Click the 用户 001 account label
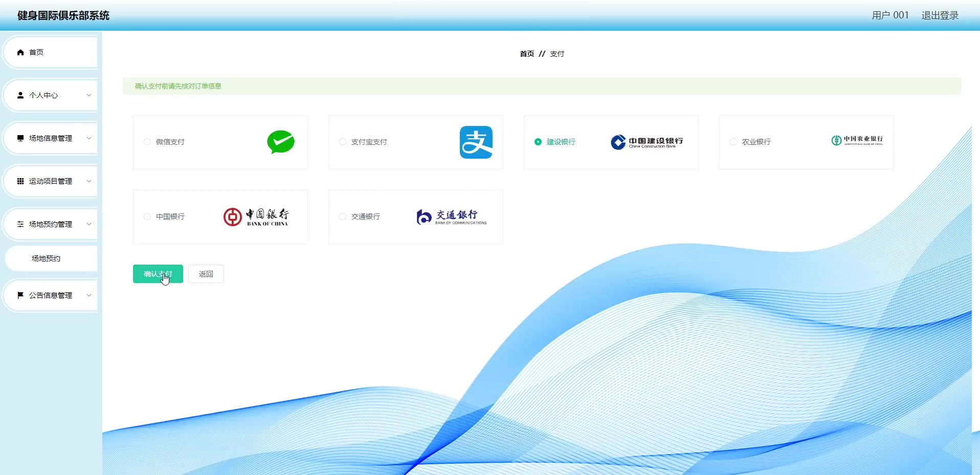The width and height of the screenshot is (980, 475). click(x=890, y=15)
